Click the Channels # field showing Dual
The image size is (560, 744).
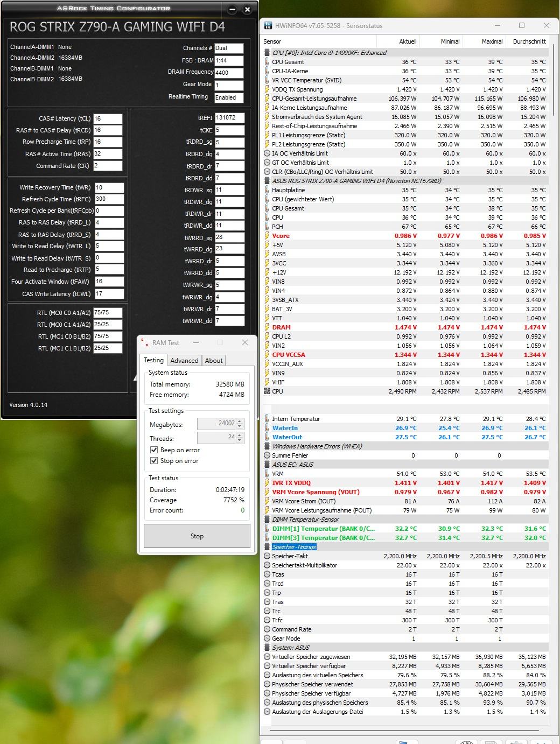click(x=229, y=48)
